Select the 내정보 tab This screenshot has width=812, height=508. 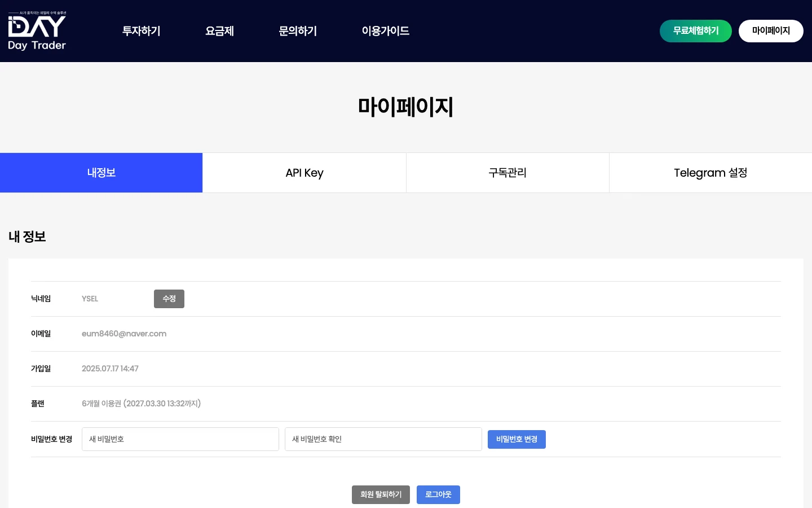(x=101, y=173)
